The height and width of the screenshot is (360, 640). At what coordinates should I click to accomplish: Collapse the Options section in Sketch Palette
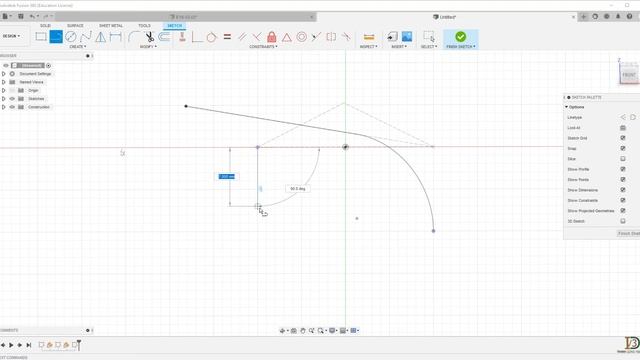pyautogui.click(x=567, y=107)
